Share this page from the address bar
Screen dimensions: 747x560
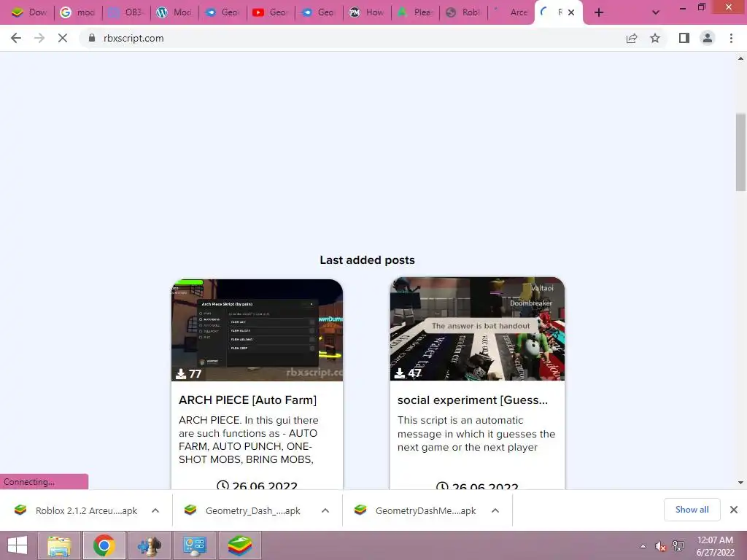pyautogui.click(x=631, y=38)
